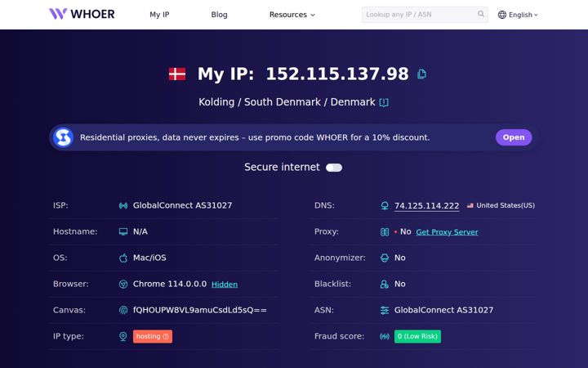Viewport: 588px width, 368px height.
Task: Open the English language selector
Action: (518, 15)
